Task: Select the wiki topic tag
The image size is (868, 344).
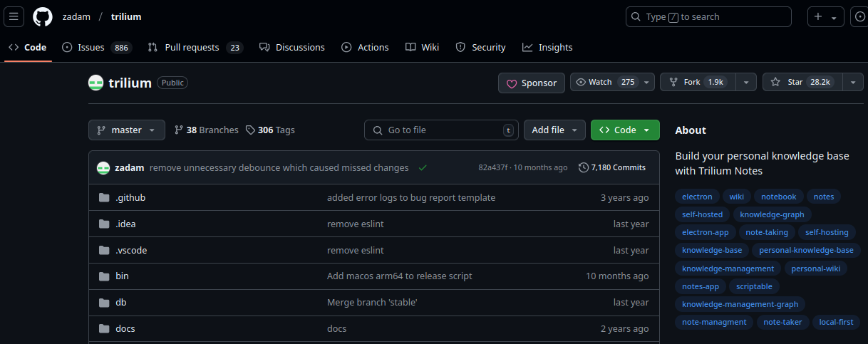Action: (737, 197)
